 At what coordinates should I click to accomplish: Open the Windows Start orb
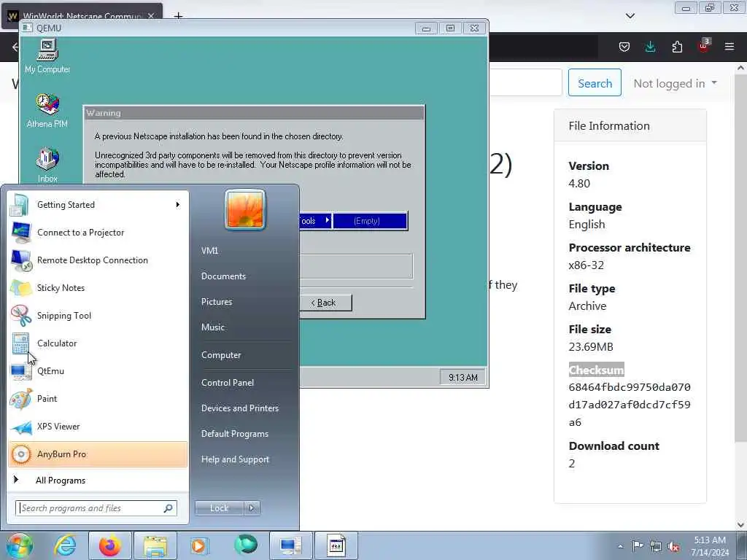tap(19, 546)
